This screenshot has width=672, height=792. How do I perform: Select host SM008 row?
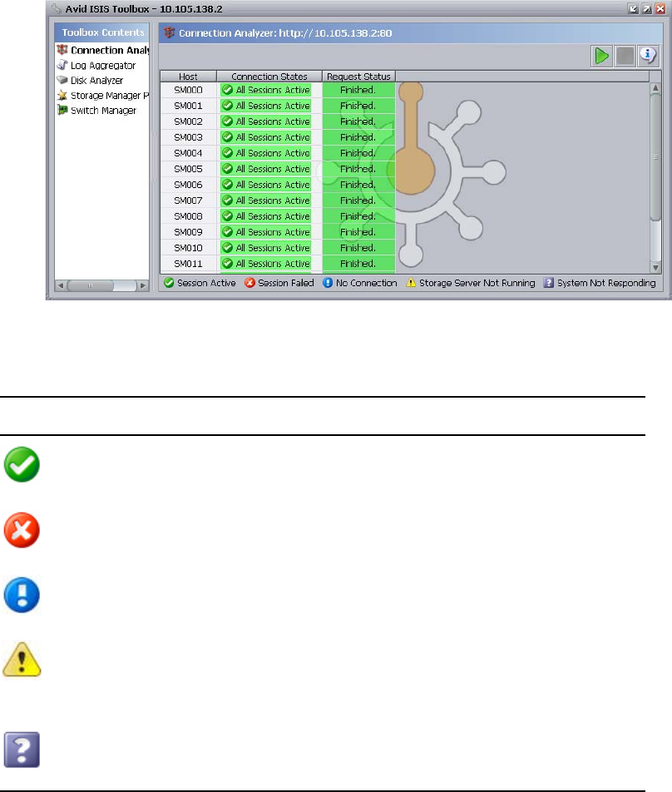tap(278, 216)
